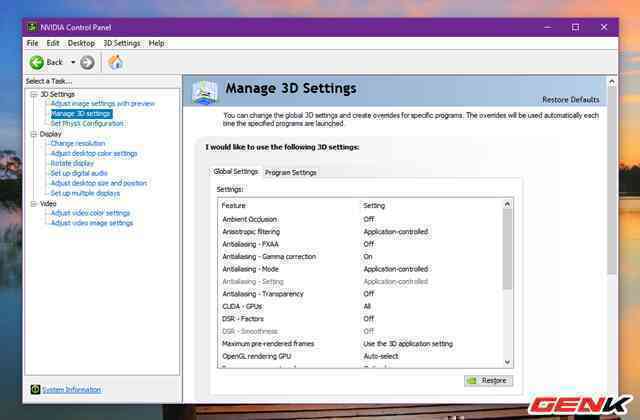Switch to the Program Settings tab
640x420 pixels.
291,173
